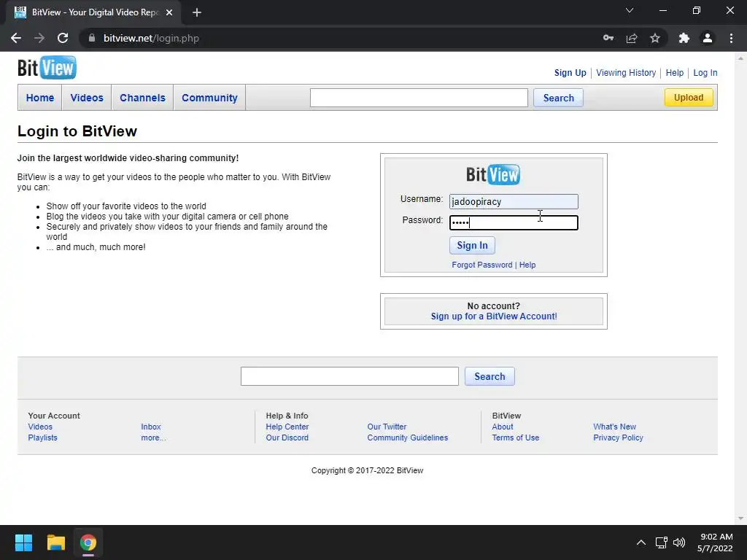Click the page scrollbar down arrow

coord(740,518)
